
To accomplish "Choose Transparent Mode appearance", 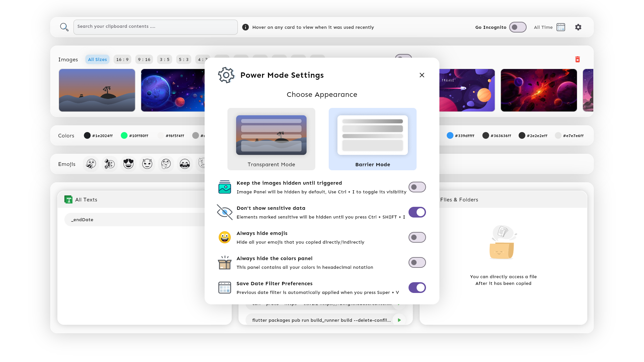I will 271,139.
